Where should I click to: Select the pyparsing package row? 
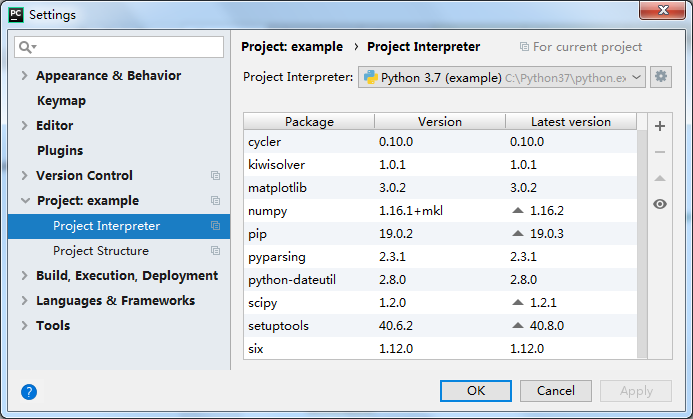click(x=440, y=256)
